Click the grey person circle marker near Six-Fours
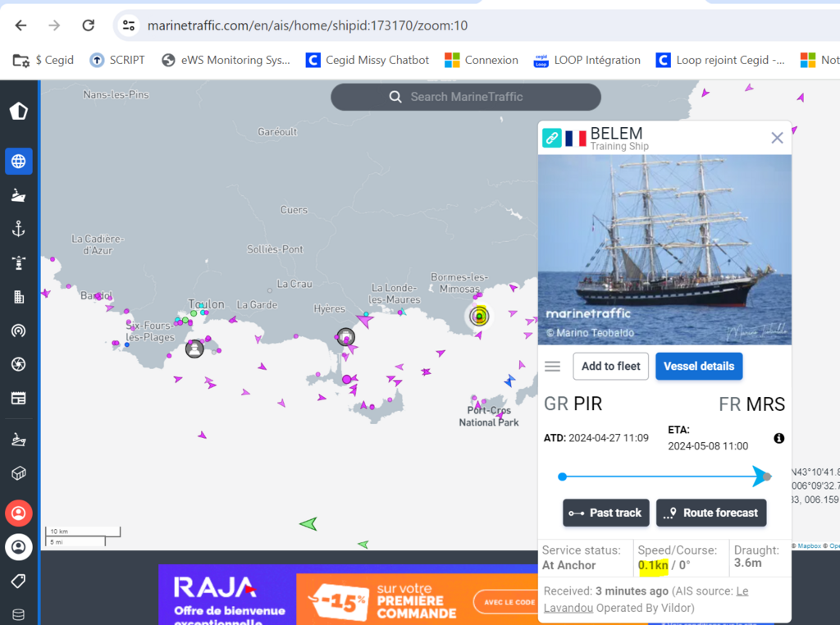The height and width of the screenshot is (625, 840). point(194,349)
